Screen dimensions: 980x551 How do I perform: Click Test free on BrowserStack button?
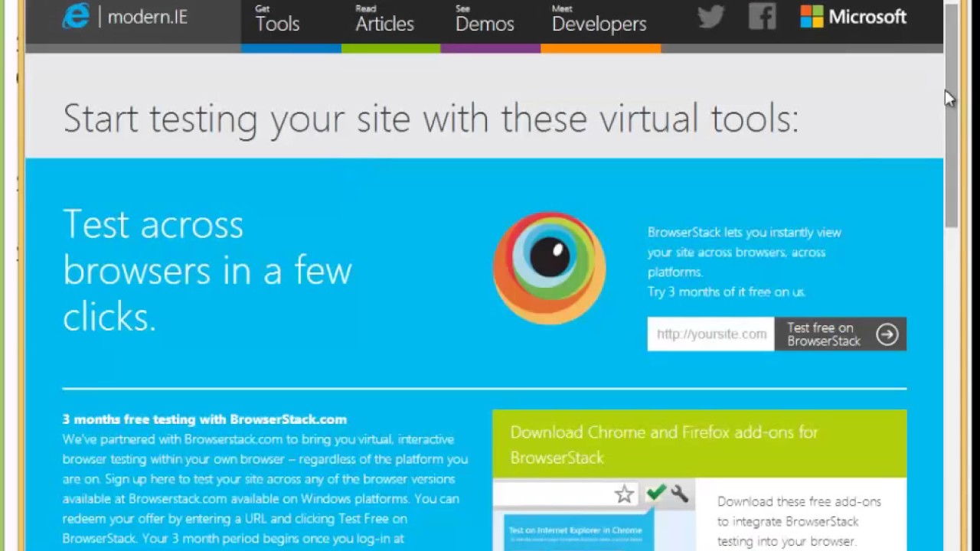point(841,334)
